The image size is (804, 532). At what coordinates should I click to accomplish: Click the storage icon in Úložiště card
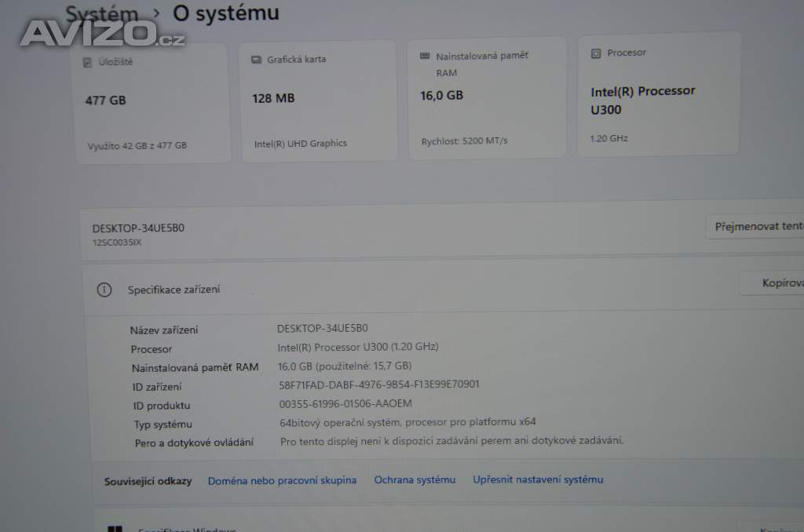point(87,63)
